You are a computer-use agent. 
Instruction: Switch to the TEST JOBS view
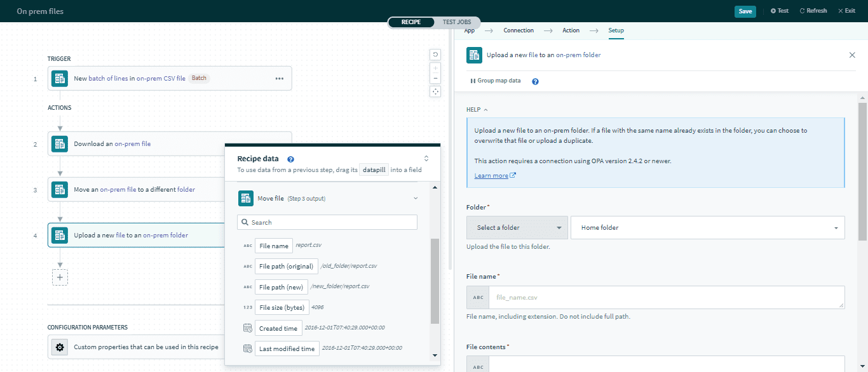[458, 22]
